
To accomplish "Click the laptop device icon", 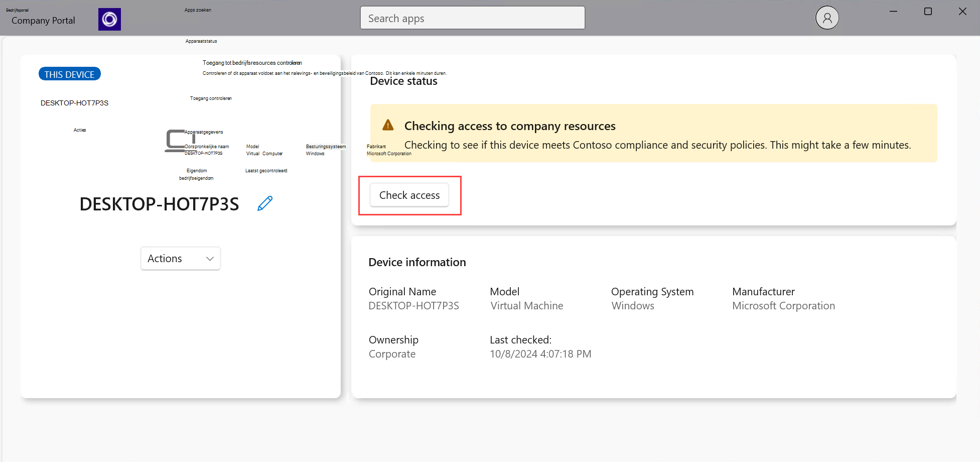I will (180, 141).
